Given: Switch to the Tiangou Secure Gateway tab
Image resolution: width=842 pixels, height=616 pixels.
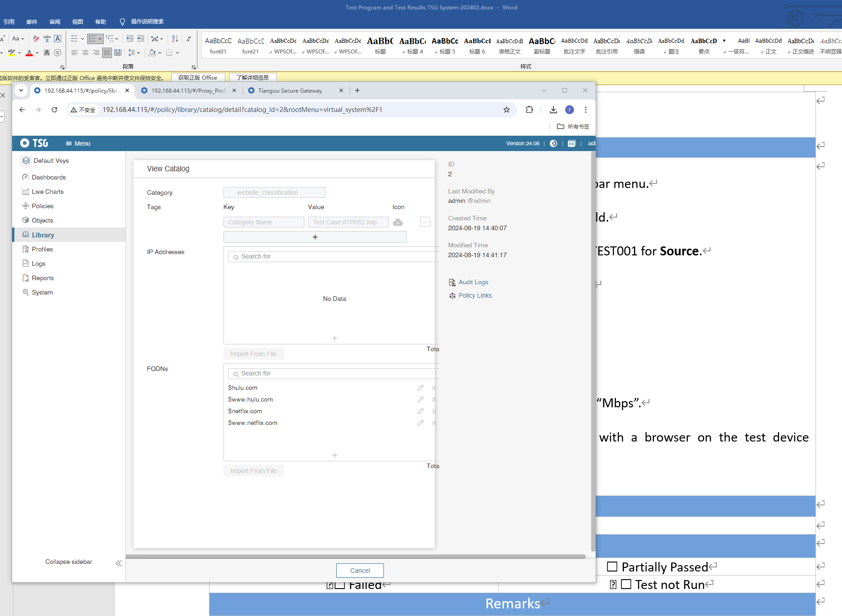Looking at the screenshot, I should pos(290,90).
